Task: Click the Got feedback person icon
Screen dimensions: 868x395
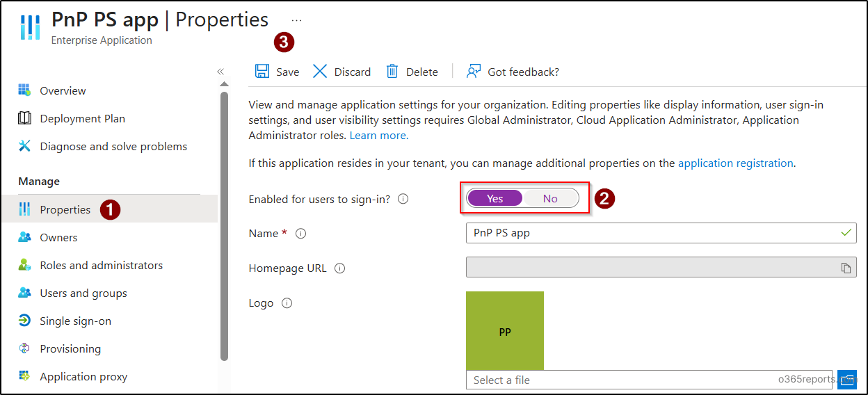Action: click(x=474, y=71)
